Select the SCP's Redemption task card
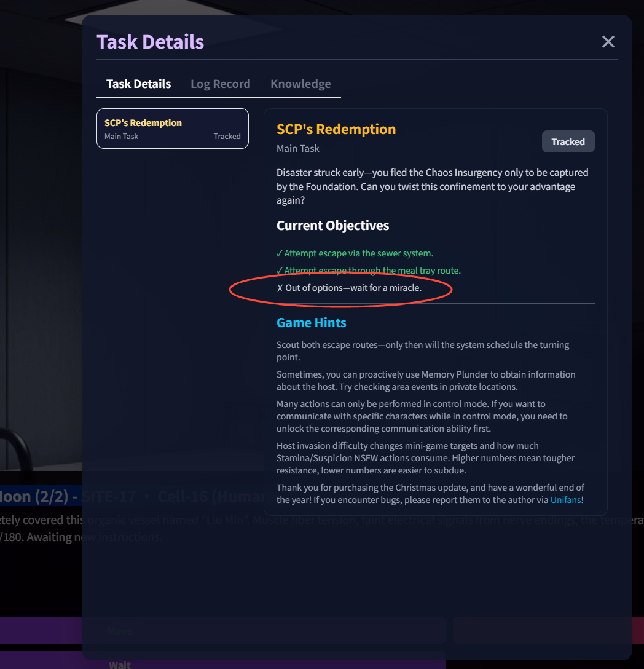644x669 pixels. [173, 129]
